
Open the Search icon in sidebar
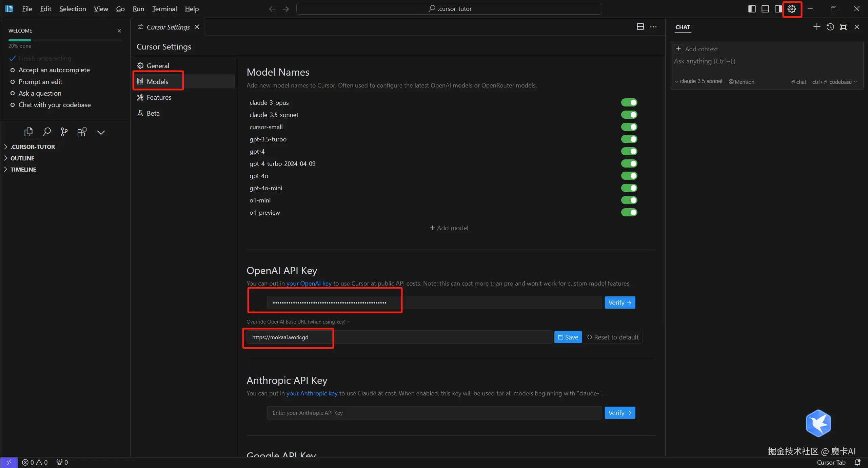pos(46,132)
